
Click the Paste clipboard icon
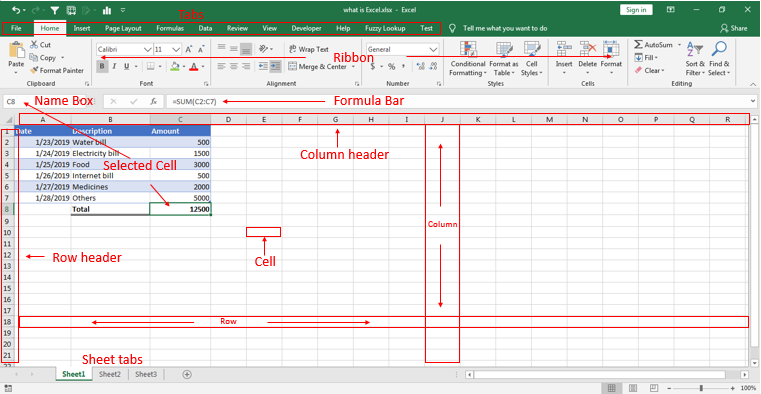click(x=16, y=50)
